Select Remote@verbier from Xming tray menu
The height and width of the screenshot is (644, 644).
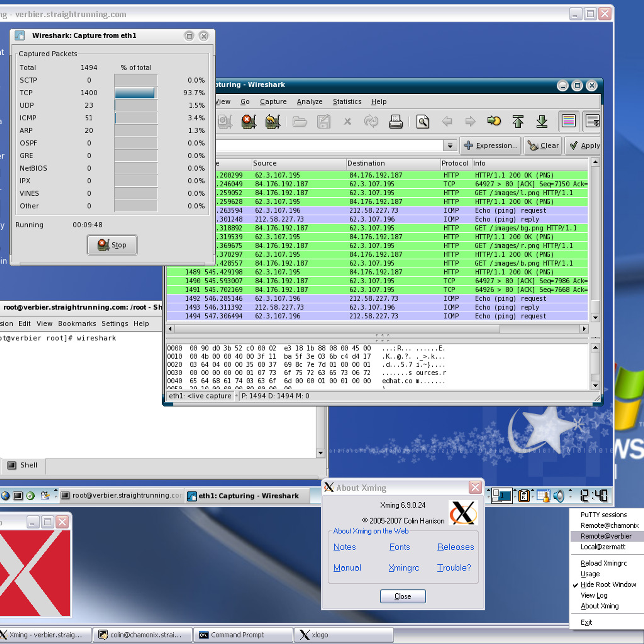pos(607,536)
